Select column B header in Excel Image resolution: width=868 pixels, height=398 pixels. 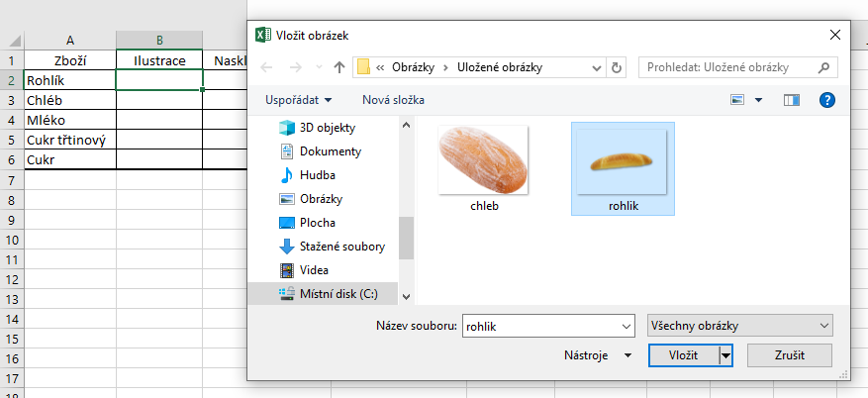[x=159, y=40]
